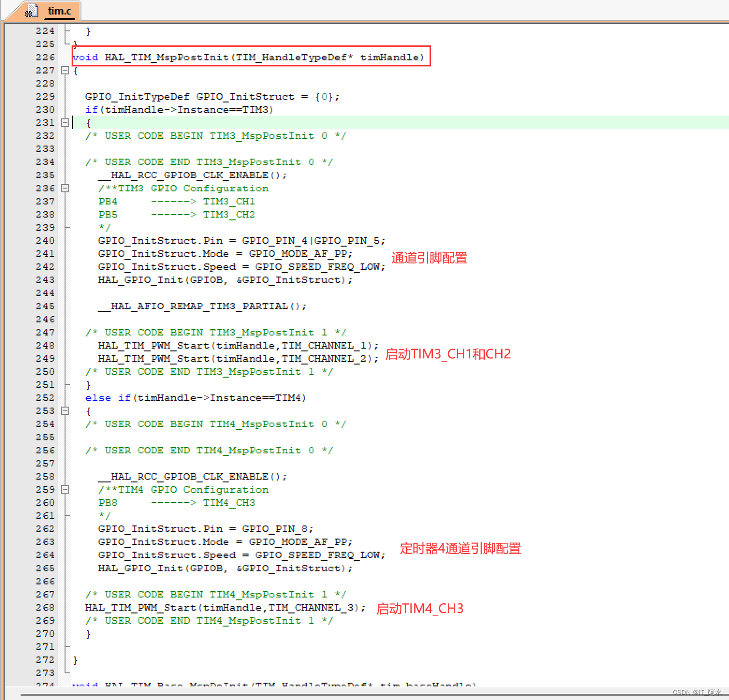Click the PB8 -> TIM4_CH3 comment line
Screen dimensions: 729x700
tap(176, 503)
